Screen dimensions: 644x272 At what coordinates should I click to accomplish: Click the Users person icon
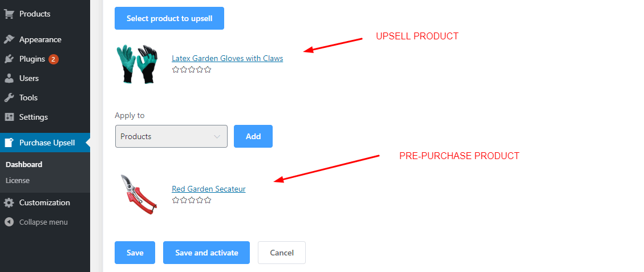[x=9, y=78]
